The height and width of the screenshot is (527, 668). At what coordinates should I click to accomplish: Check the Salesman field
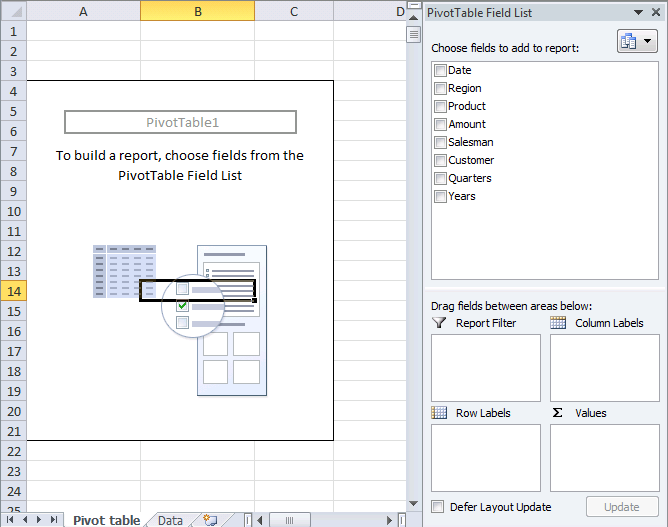[x=440, y=142]
